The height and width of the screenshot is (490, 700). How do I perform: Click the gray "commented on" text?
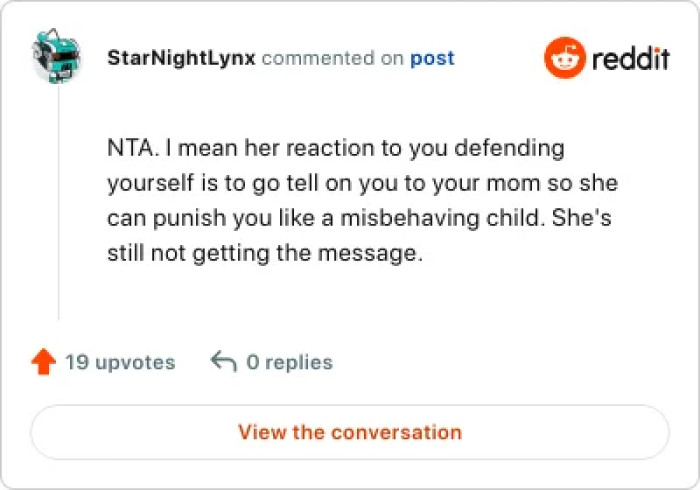[x=333, y=58]
